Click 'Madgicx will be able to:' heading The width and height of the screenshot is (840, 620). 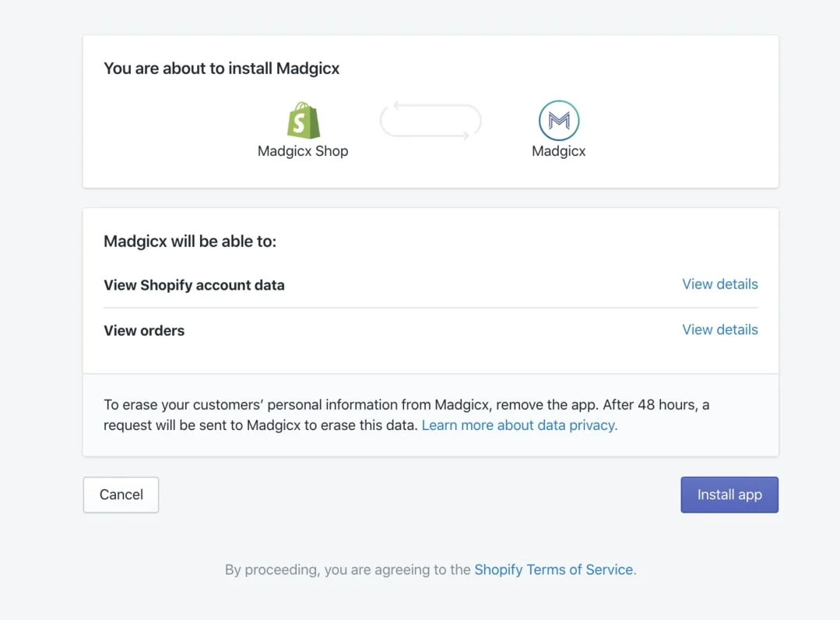pos(190,241)
